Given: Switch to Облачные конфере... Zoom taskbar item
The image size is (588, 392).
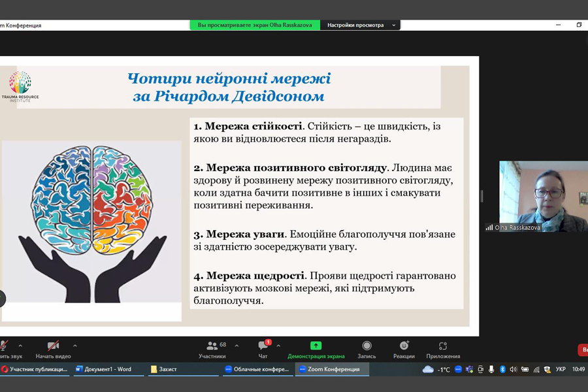Looking at the screenshot, I should pyautogui.click(x=257, y=369).
